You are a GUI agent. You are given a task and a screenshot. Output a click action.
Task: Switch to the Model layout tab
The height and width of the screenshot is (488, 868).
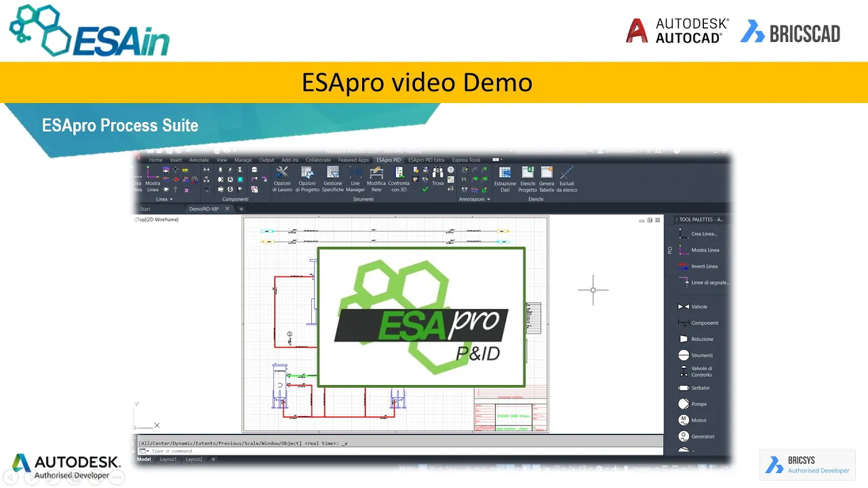pos(144,459)
